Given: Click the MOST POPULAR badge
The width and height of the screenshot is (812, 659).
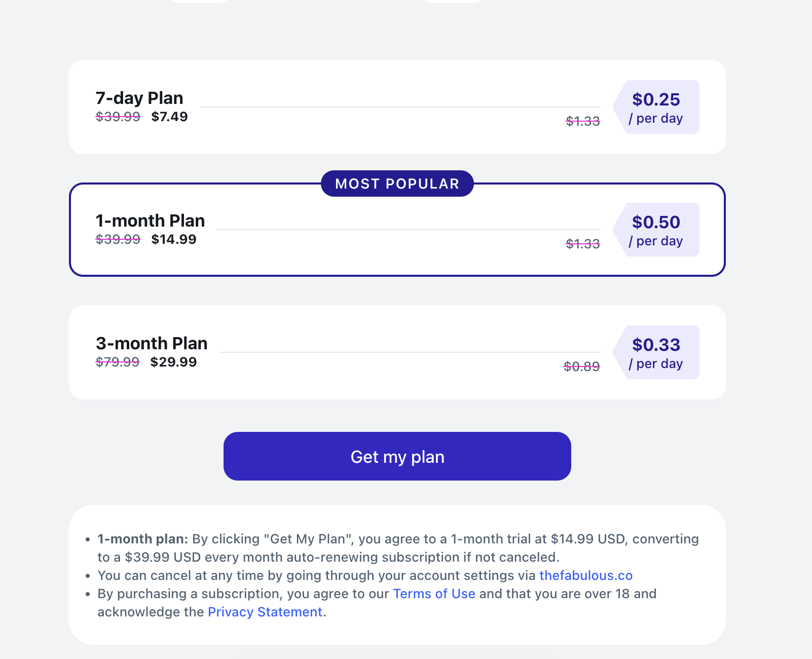Looking at the screenshot, I should tap(397, 184).
